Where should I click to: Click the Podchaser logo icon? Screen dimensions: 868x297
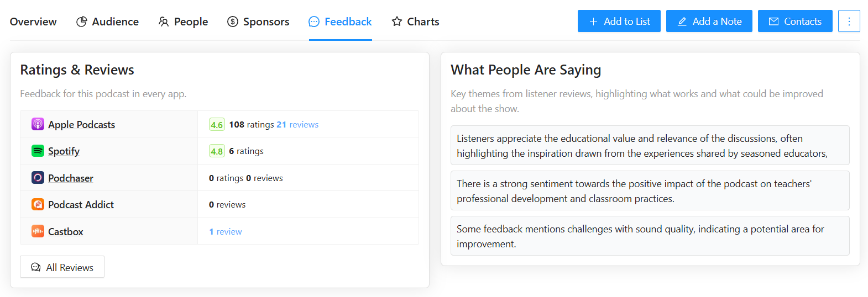pos(38,178)
